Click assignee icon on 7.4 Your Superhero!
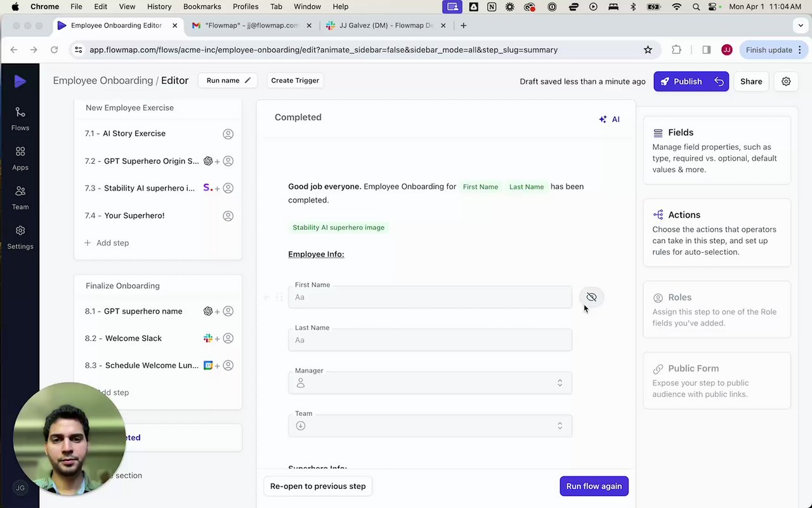The width and height of the screenshot is (812, 508). 228,216
